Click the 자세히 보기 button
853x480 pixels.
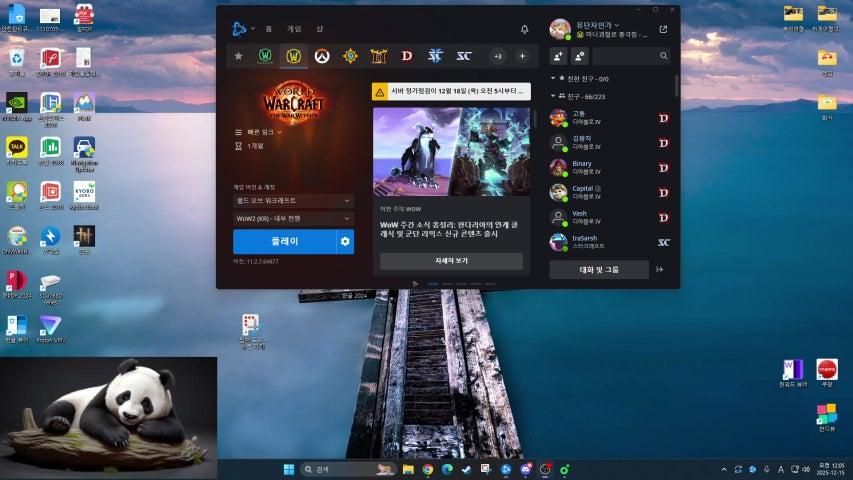click(451, 261)
